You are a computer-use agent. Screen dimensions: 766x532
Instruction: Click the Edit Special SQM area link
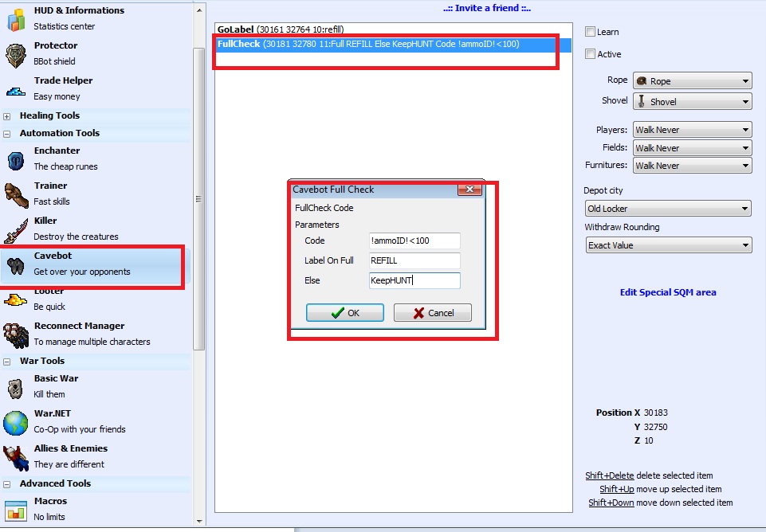point(668,292)
